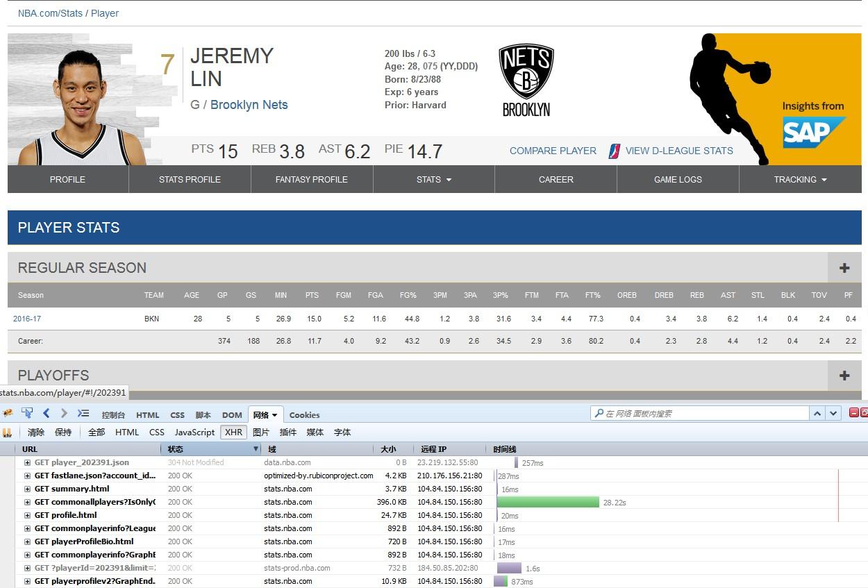Image resolution: width=868 pixels, height=588 pixels.
Task: Click the D-League logo beside VIEW D-LEAGUE STATS
Action: click(x=614, y=151)
